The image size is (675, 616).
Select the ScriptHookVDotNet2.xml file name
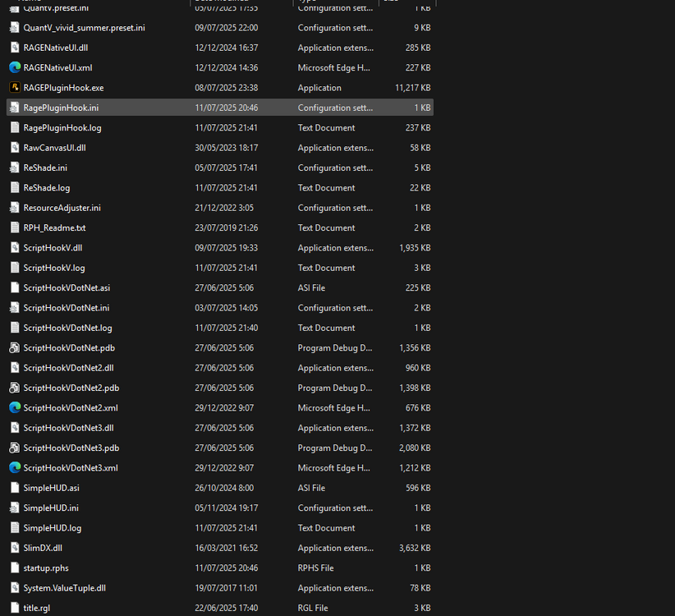pos(71,407)
